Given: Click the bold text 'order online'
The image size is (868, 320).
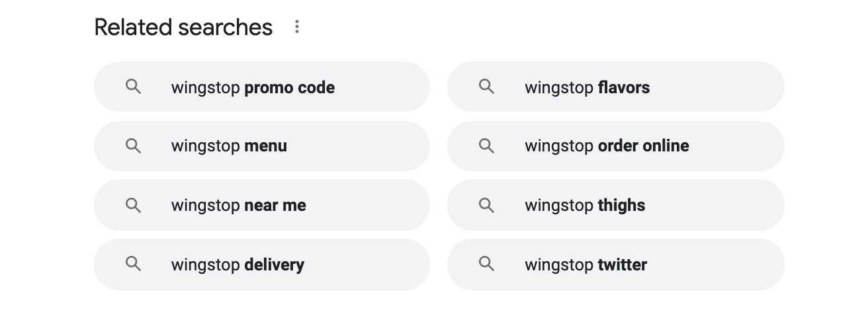Looking at the screenshot, I should coord(644,146).
